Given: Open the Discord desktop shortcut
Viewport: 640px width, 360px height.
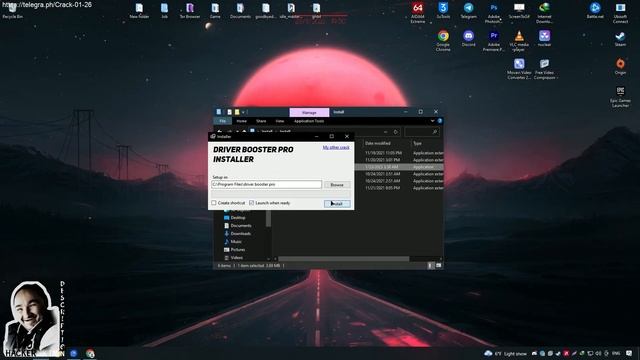Looking at the screenshot, I should point(468,38).
